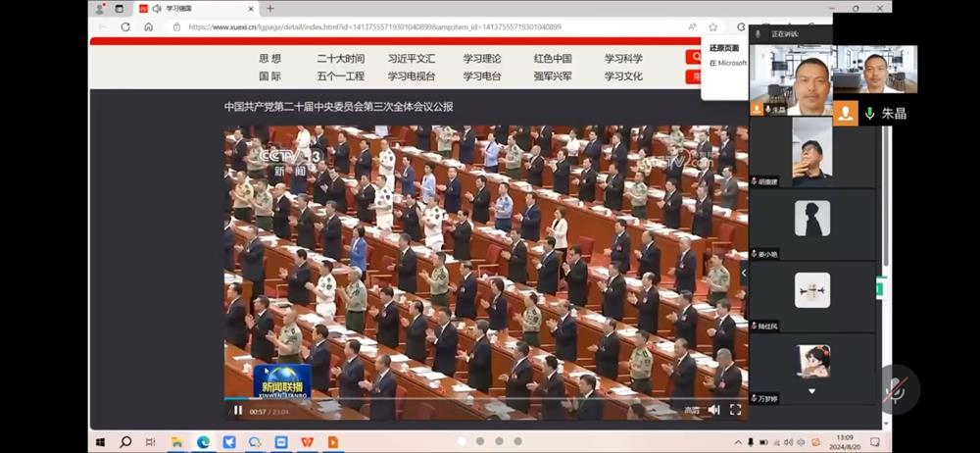The height and width of the screenshot is (453, 980).
Task: Open Microsoft Edge from the taskbar
Action: tap(203, 442)
